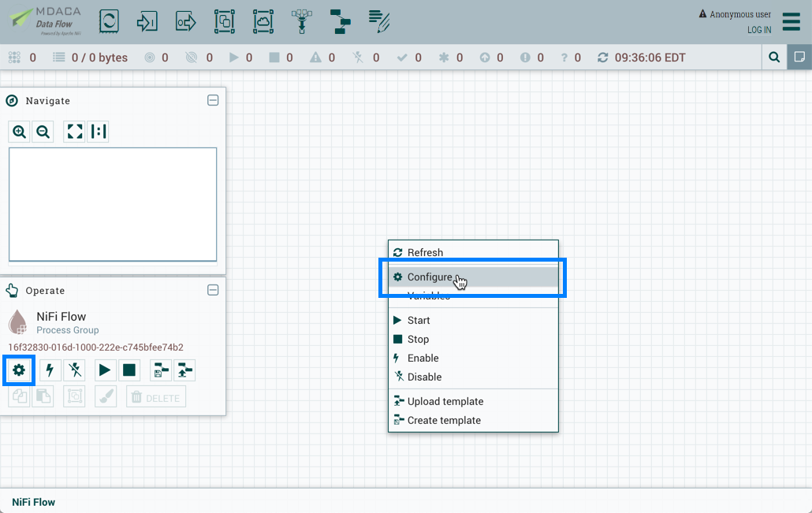812x513 pixels.
Task: Select the Input Port icon on the toolbar
Action: click(x=147, y=21)
